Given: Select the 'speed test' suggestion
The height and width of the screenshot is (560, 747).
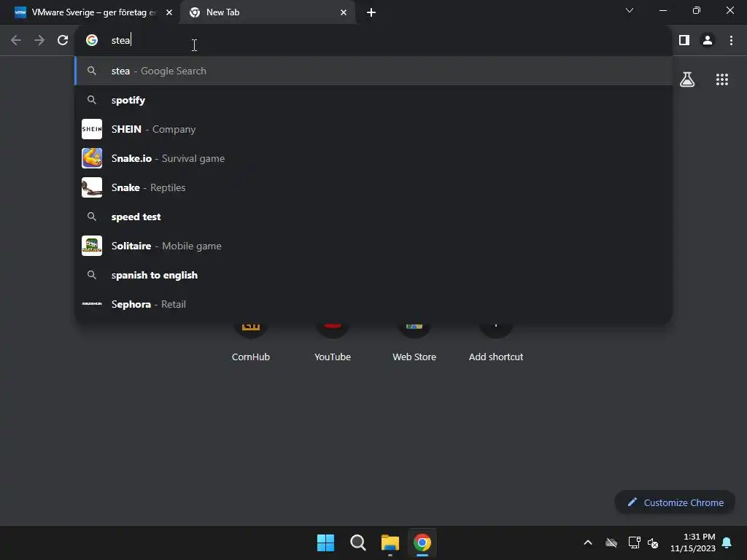Looking at the screenshot, I should tap(373, 217).
